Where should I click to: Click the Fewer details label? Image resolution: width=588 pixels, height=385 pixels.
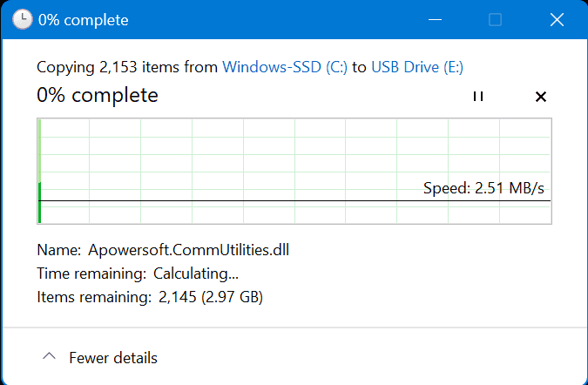click(x=113, y=358)
